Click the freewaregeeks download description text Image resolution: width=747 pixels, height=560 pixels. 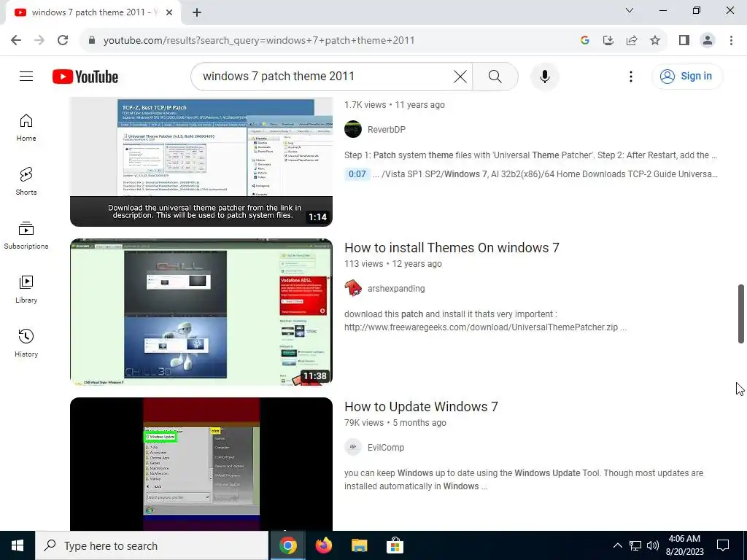(x=485, y=321)
